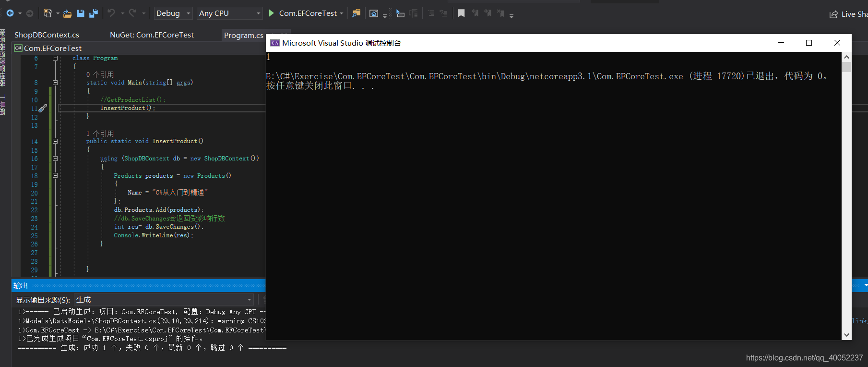The height and width of the screenshot is (367, 868).
Task: Open the Undo history dropdown arrow
Action: 122,13
